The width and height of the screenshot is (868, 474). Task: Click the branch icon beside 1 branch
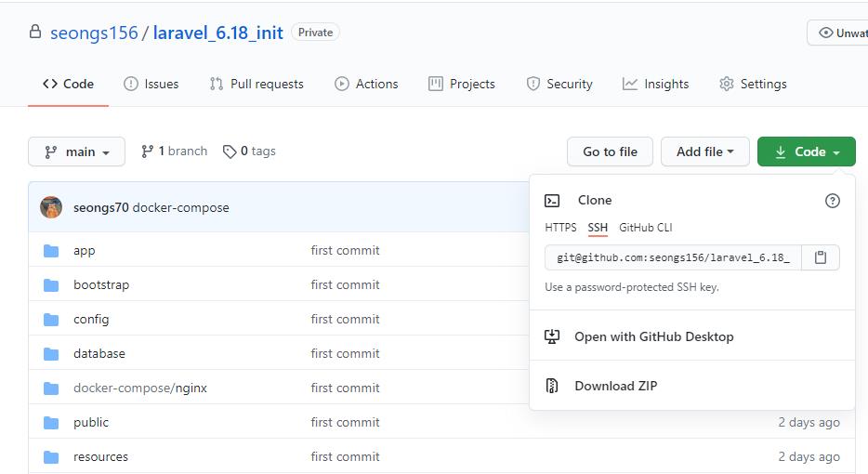pos(147,151)
